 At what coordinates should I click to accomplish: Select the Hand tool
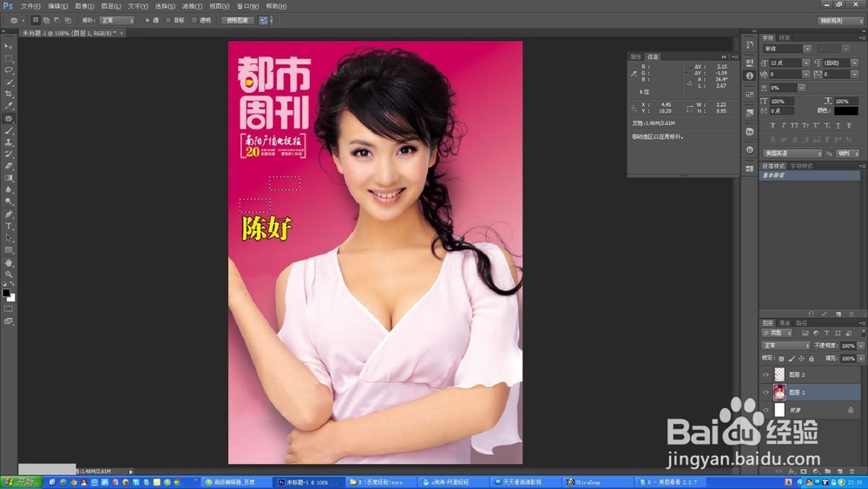(x=9, y=262)
